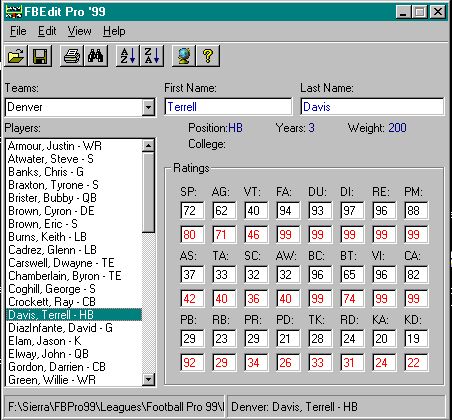
Task: Click the VT rating field showing 40
Action: pyautogui.click(x=256, y=210)
